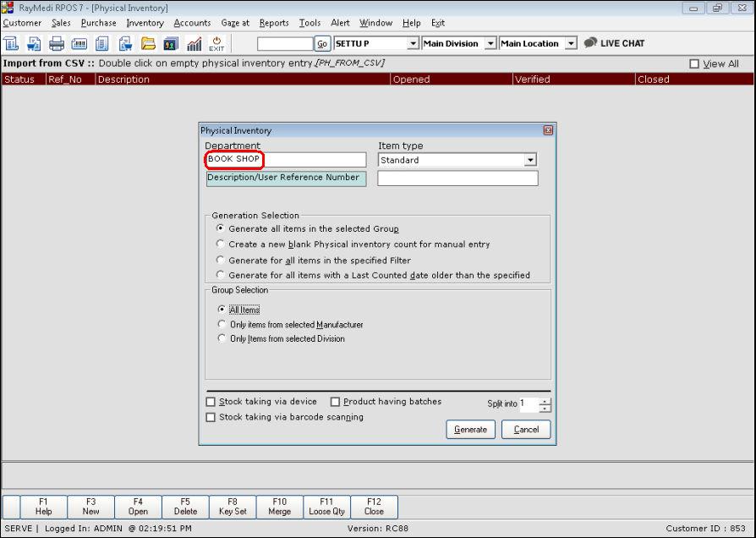The width and height of the screenshot is (756, 538).
Task: Enable Stock taking via device checkbox
Action: pyautogui.click(x=211, y=402)
